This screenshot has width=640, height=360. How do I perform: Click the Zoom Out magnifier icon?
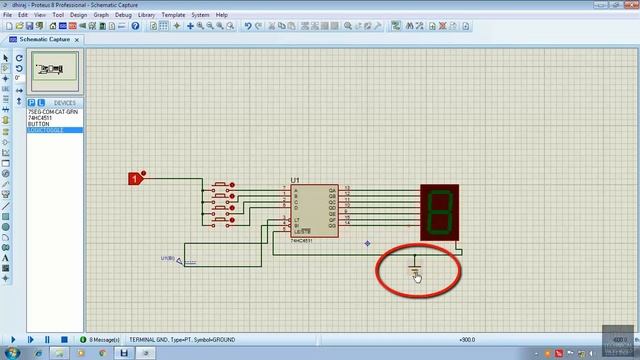tap(210, 26)
